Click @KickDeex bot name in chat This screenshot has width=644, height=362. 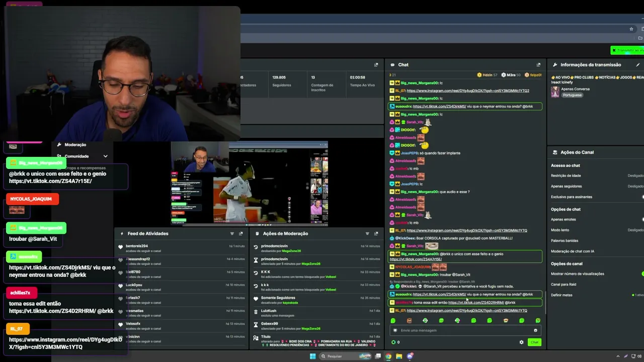pos(405,238)
